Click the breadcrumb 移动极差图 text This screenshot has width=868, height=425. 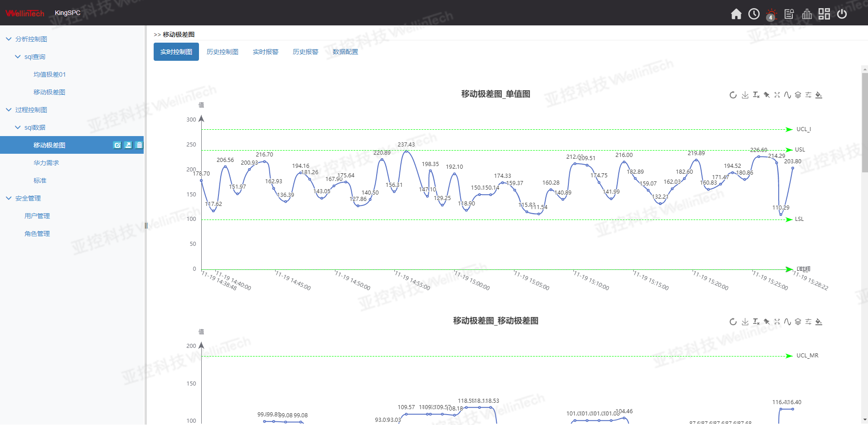pos(179,34)
